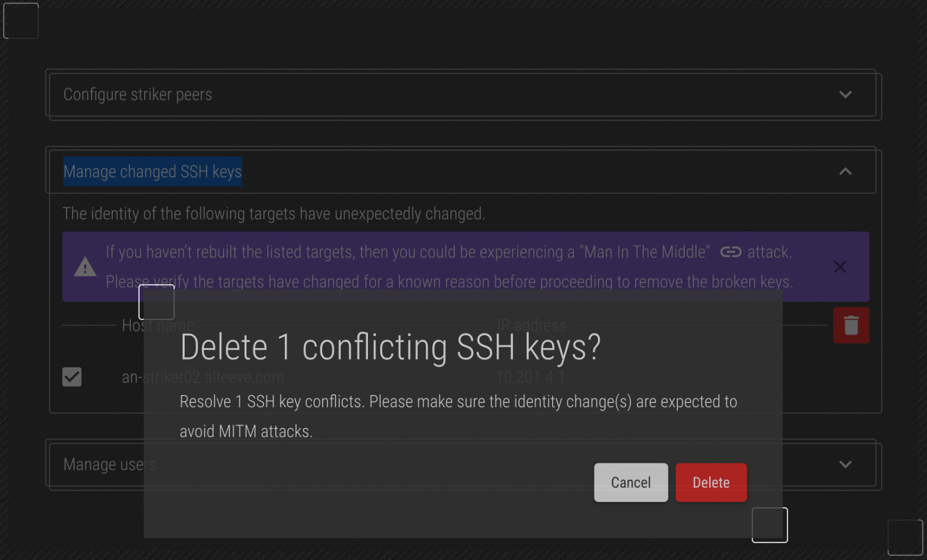Cancel the SSH key deletion dialog
The width and height of the screenshot is (927, 560).
click(x=630, y=482)
